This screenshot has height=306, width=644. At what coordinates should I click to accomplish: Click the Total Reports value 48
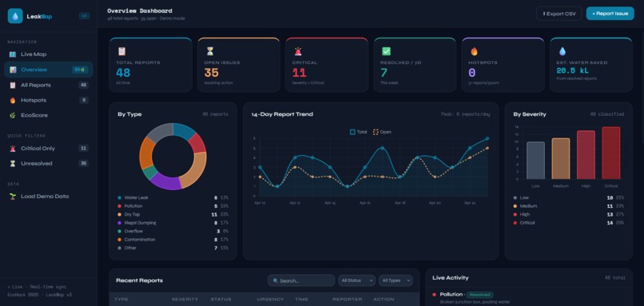point(123,73)
